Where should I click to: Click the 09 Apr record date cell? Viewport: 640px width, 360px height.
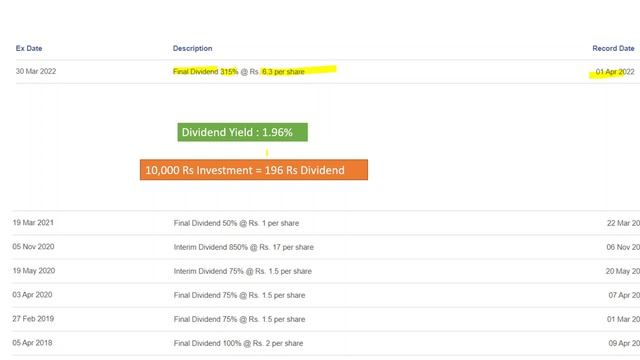(x=624, y=343)
